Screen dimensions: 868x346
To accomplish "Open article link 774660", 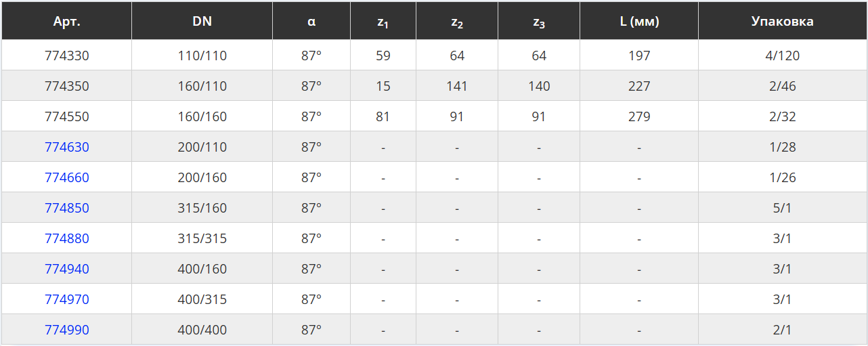I will click(x=67, y=177).
